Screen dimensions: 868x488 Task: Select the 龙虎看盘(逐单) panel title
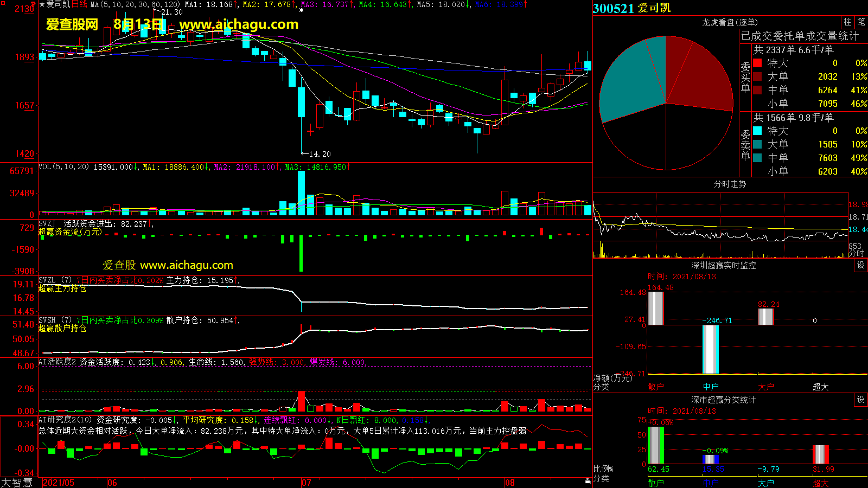pos(730,22)
